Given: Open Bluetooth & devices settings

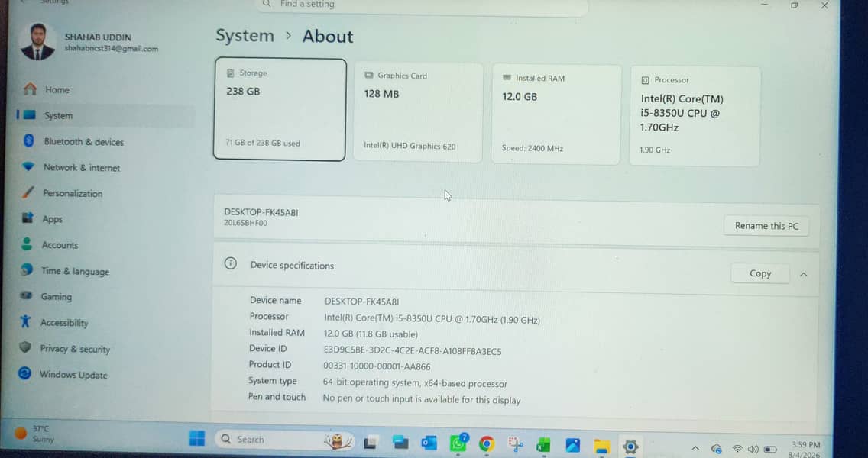Looking at the screenshot, I should (x=105, y=142).
